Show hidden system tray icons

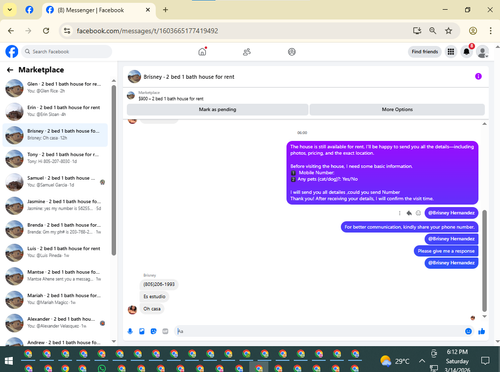[422, 361]
